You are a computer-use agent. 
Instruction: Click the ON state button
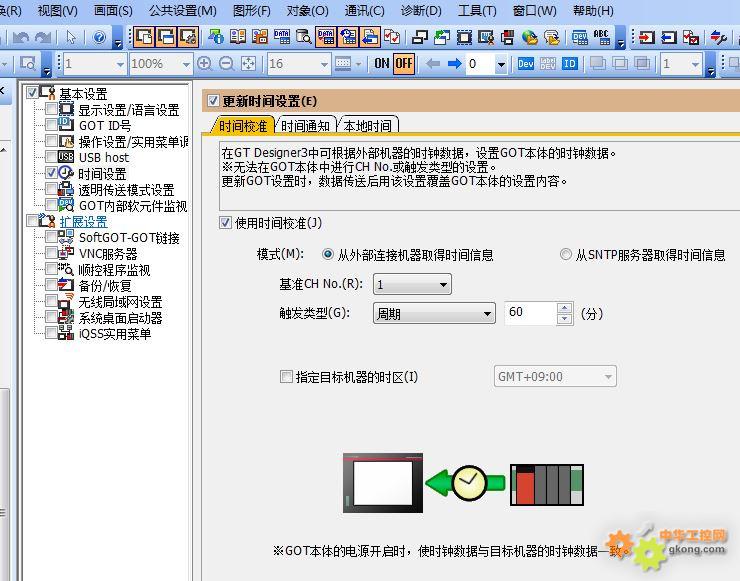pos(381,63)
